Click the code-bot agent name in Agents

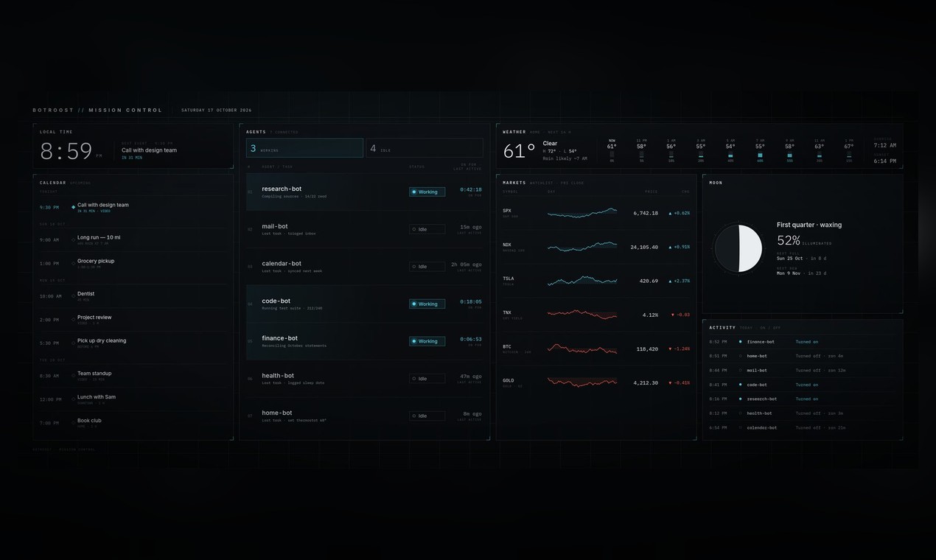[x=276, y=301]
